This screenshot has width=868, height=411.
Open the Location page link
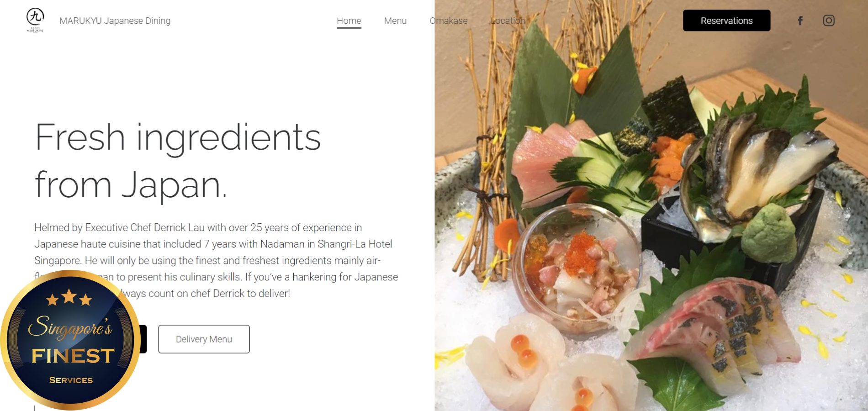tap(508, 21)
